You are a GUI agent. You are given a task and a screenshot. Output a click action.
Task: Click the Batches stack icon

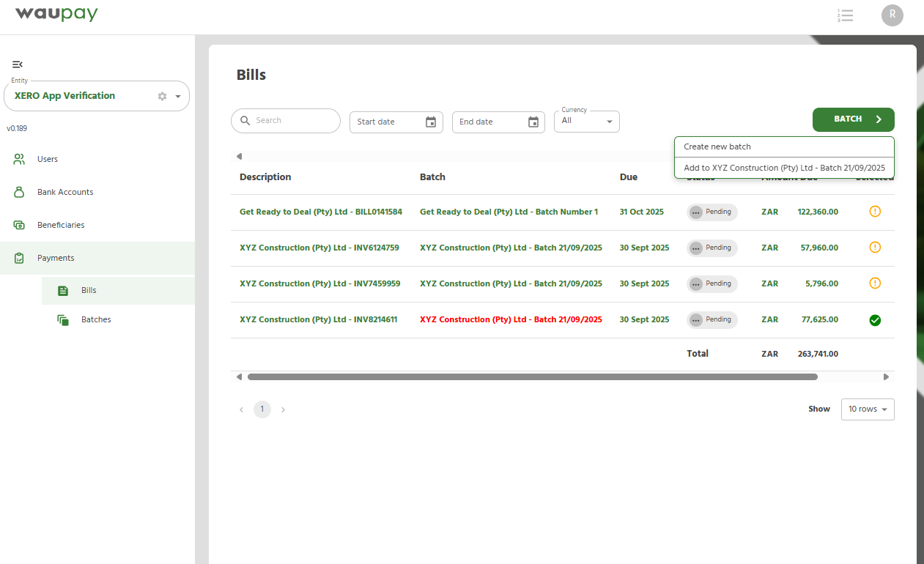[x=63, y=320]
